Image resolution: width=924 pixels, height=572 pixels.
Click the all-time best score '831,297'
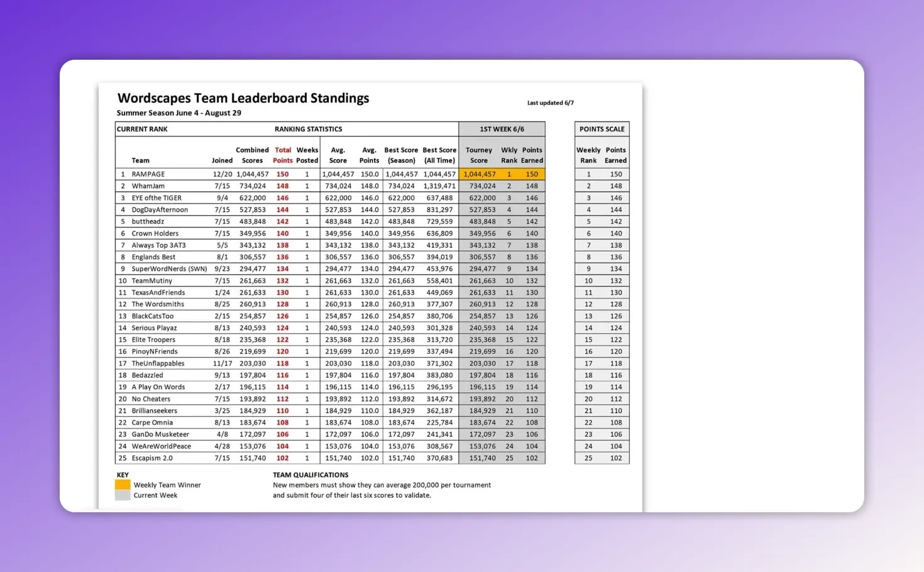(x=439, y=210)
